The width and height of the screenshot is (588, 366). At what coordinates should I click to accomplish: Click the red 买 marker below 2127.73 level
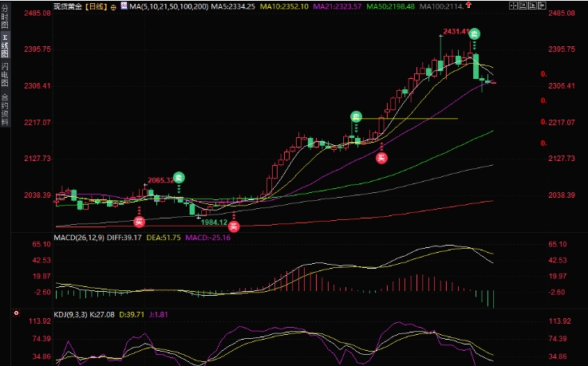[x=381, y=158]
